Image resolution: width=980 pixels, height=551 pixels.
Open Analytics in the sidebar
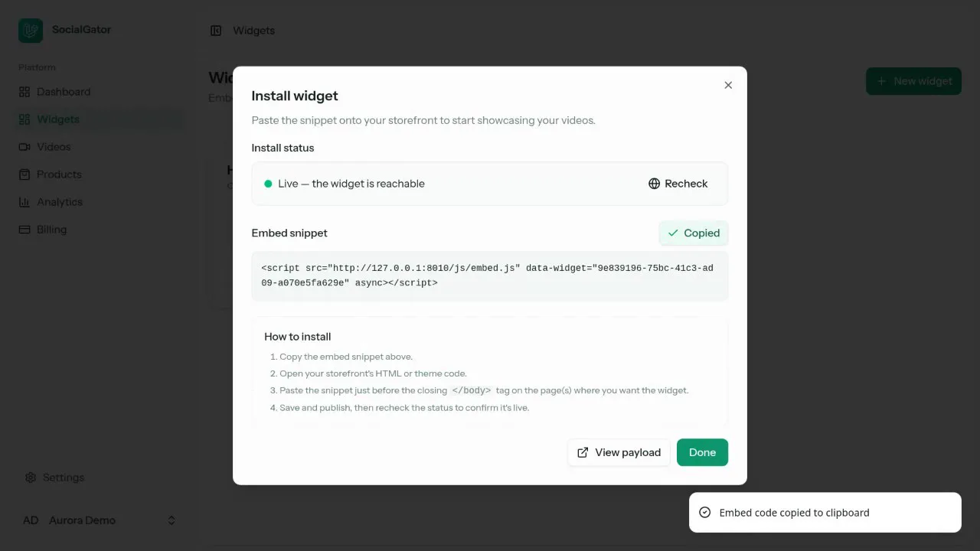[100, 202]
